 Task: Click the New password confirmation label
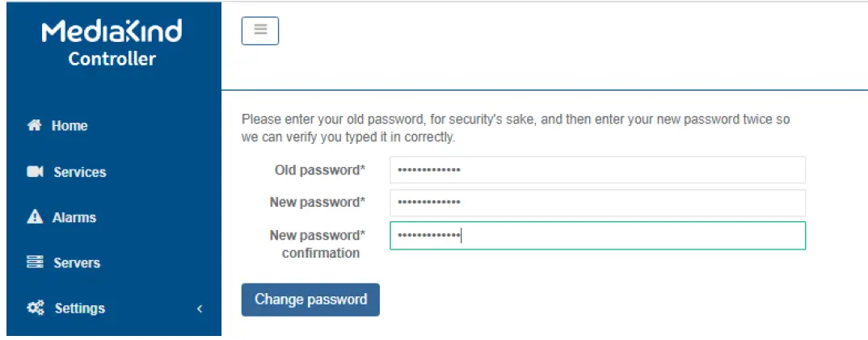[x=318, y=244]
